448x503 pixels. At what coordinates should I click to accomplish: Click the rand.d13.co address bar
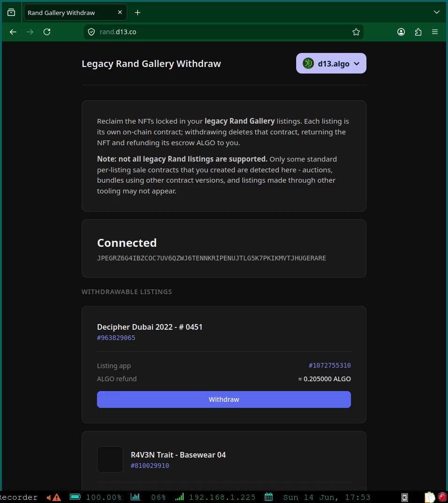click(224, 32)
